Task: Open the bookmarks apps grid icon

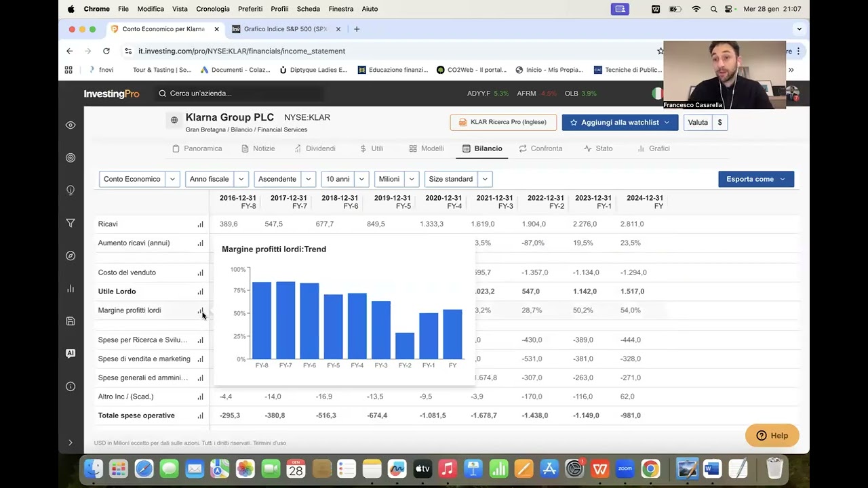Action: point(68,70)
